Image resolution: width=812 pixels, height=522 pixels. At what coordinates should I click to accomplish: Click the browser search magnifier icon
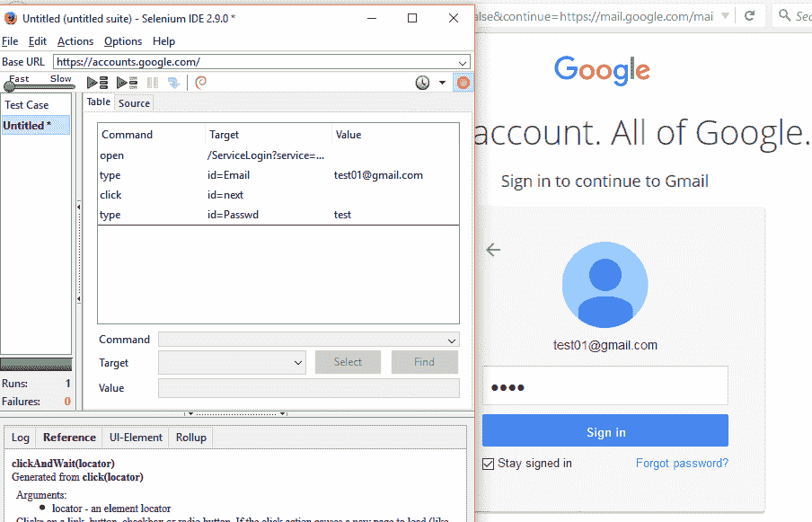(784, 15)
